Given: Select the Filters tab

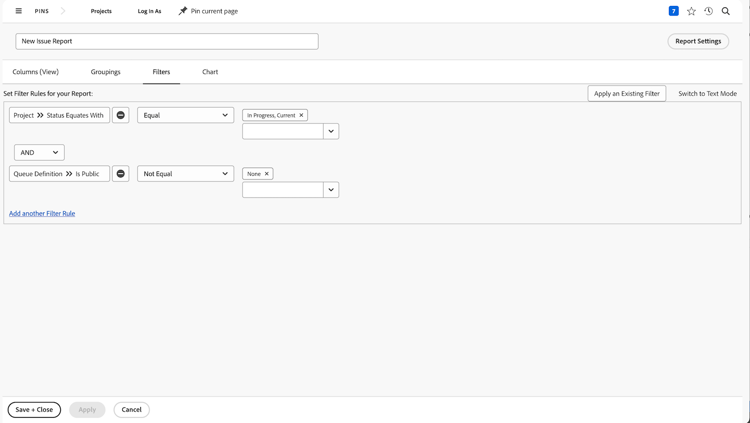Looking at the screenshot, I should 161,72.
